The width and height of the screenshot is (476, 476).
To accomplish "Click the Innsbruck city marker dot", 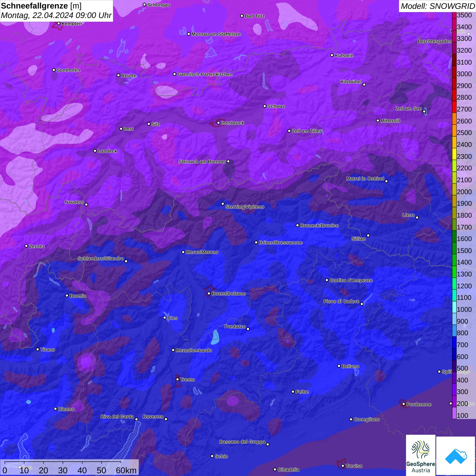I will click(x=219, y=123).
